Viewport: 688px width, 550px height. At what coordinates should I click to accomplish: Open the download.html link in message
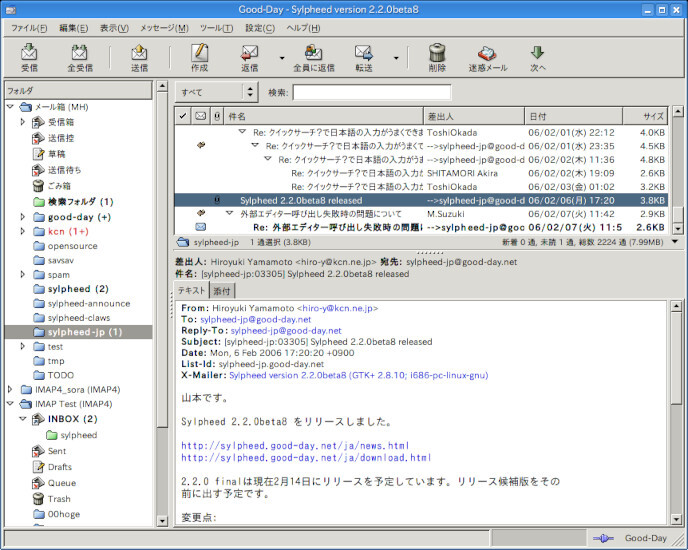[305, 458]
